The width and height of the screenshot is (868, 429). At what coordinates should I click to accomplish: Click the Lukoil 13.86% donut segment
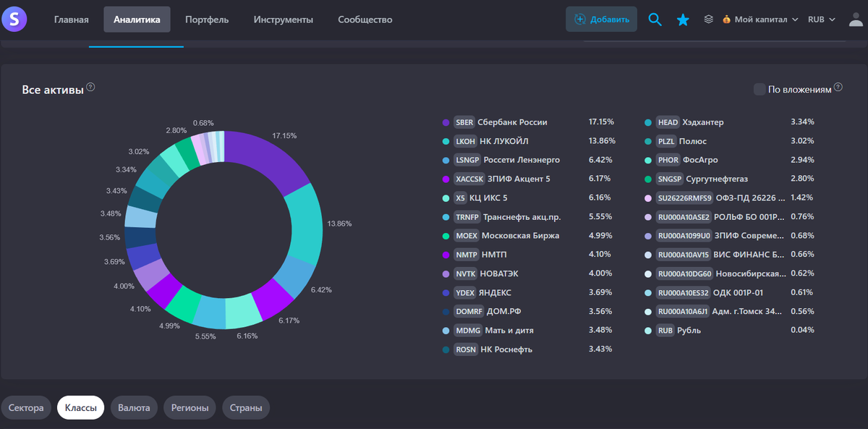tap(306, 224)
